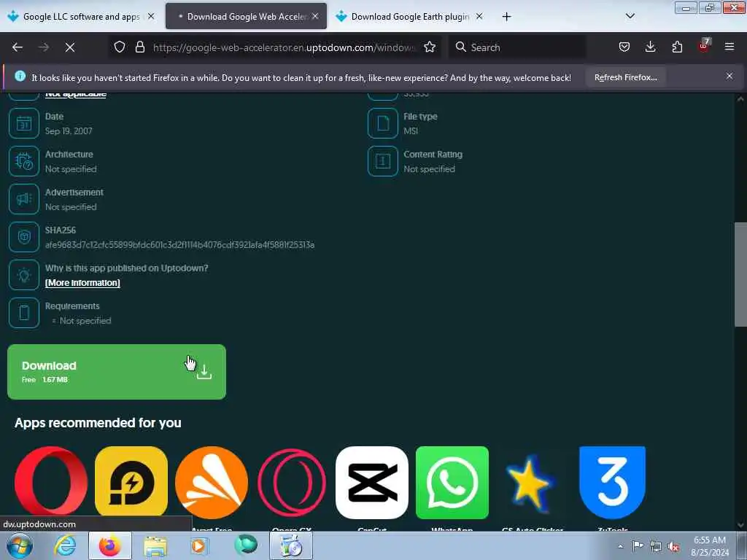Click the Firefox taskbar icon
Image resolution: width=747 pixels, height=560 pixels.
click(x=110, y=545)
